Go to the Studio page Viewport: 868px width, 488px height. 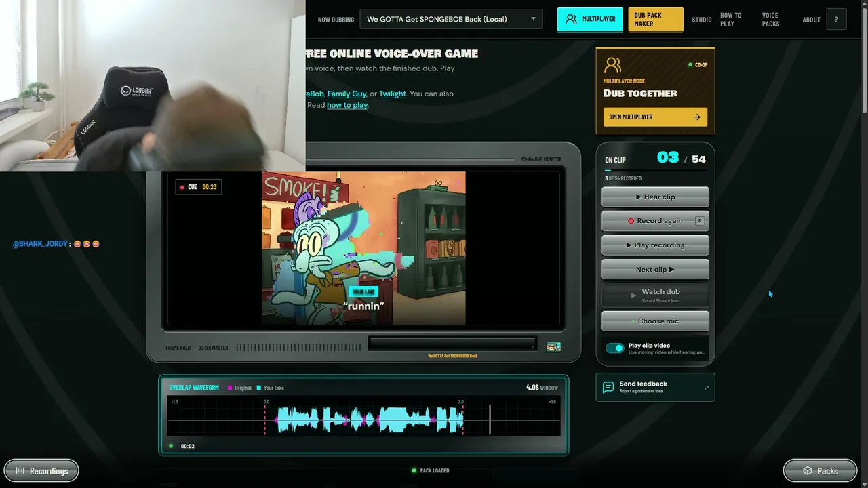[702, 20]
